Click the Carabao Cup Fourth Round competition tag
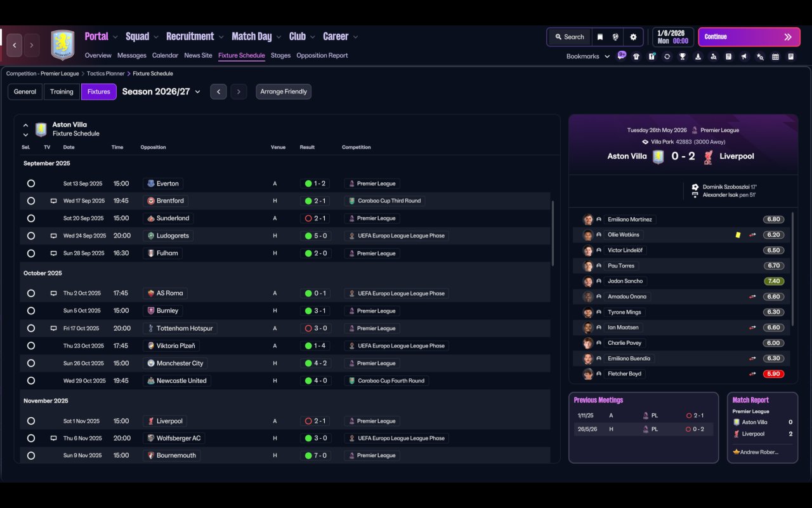This screenshot has width=812, height=508. click(x=386, y=381)
